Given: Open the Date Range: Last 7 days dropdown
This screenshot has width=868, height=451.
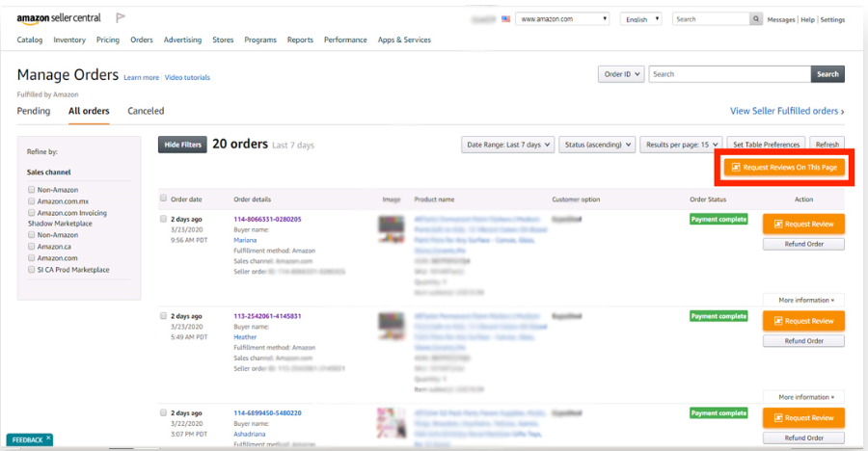Looking at the screenshot, I should click(507, 145).
